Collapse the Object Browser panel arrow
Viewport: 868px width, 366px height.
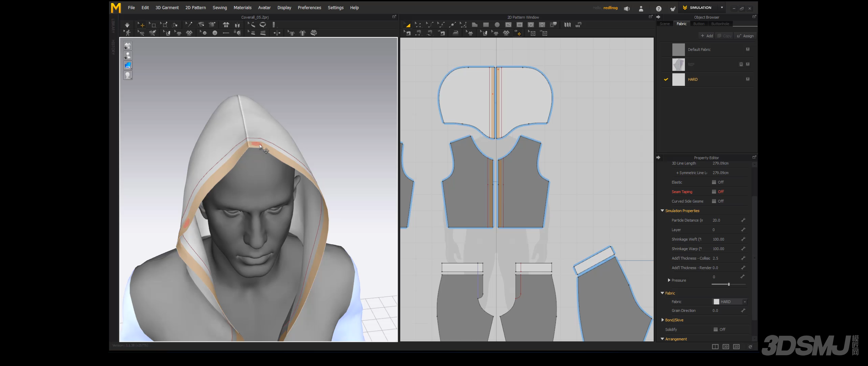coord(658,17)
